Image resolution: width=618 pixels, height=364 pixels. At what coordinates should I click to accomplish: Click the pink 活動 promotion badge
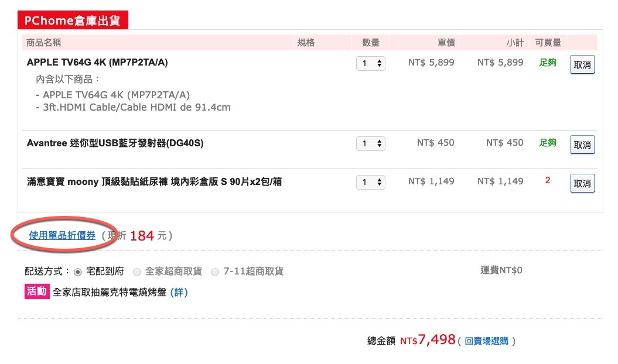pyautogui.click(x=36, y=291)
